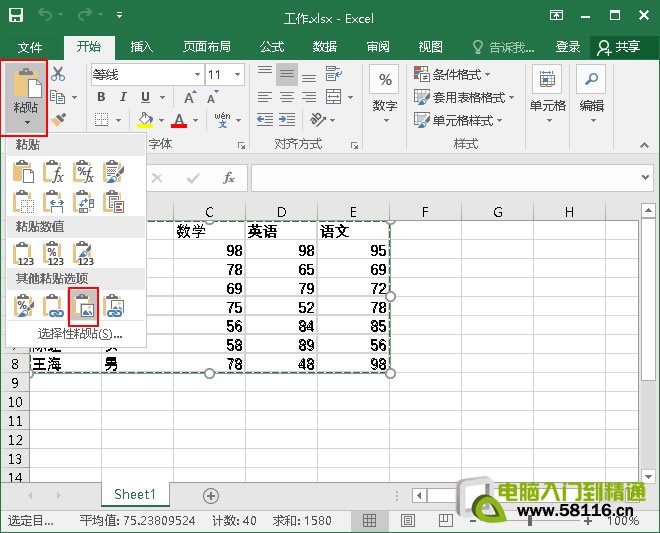This screenshot has width=660, height=533.
Task: Click the Cut scissors icon
Action: tap(58, 74)
